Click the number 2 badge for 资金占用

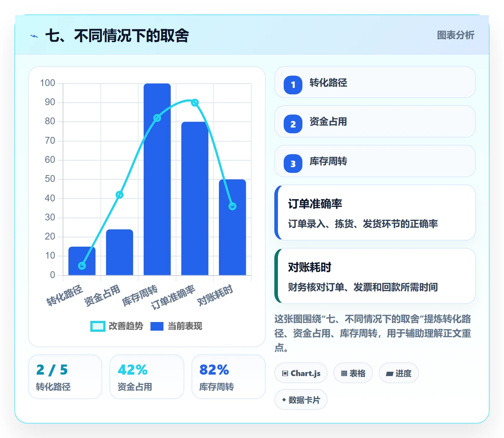click(293, 124)
